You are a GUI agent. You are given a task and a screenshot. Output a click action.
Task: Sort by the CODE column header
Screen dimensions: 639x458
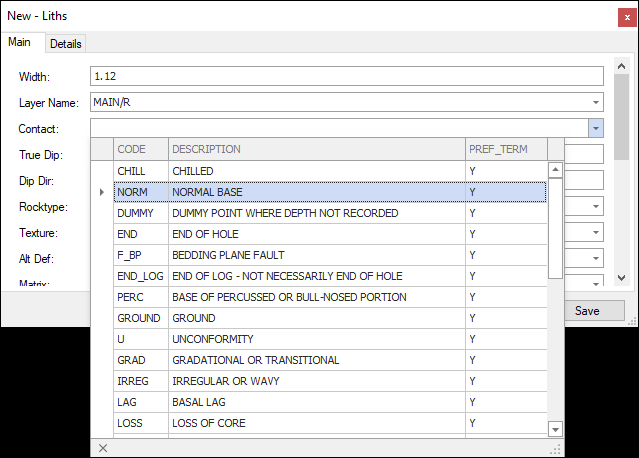[x=140, y=149]
